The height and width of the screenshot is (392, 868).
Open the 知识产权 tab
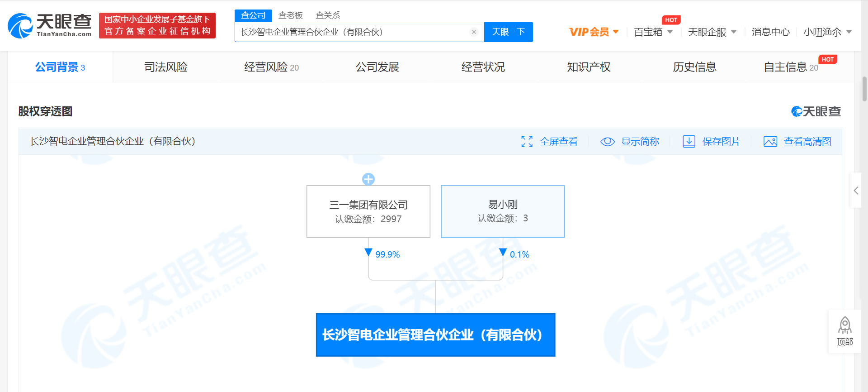[589, 67]
